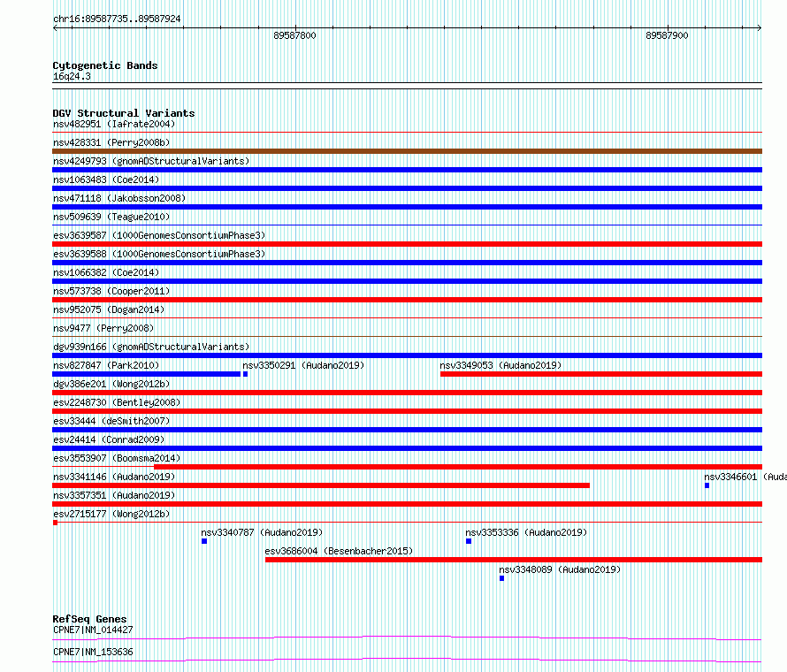Open the nsv9477 (Perry2008) label
The height and width of the screenshot is (672, 787).
[103, 328]
